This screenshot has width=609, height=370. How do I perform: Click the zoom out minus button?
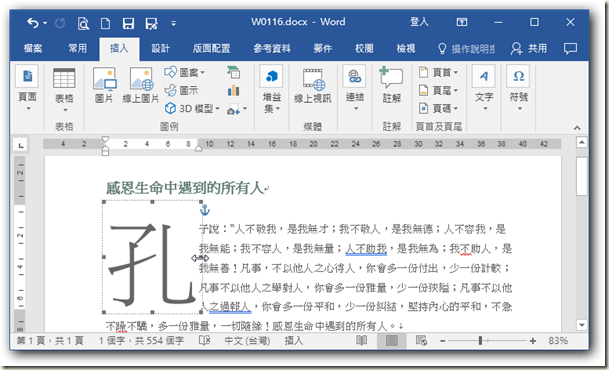coord(442,341)
